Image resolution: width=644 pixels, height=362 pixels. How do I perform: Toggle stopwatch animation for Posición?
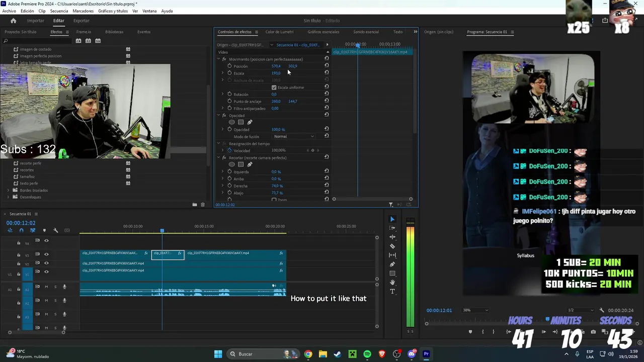pos(229,66)
